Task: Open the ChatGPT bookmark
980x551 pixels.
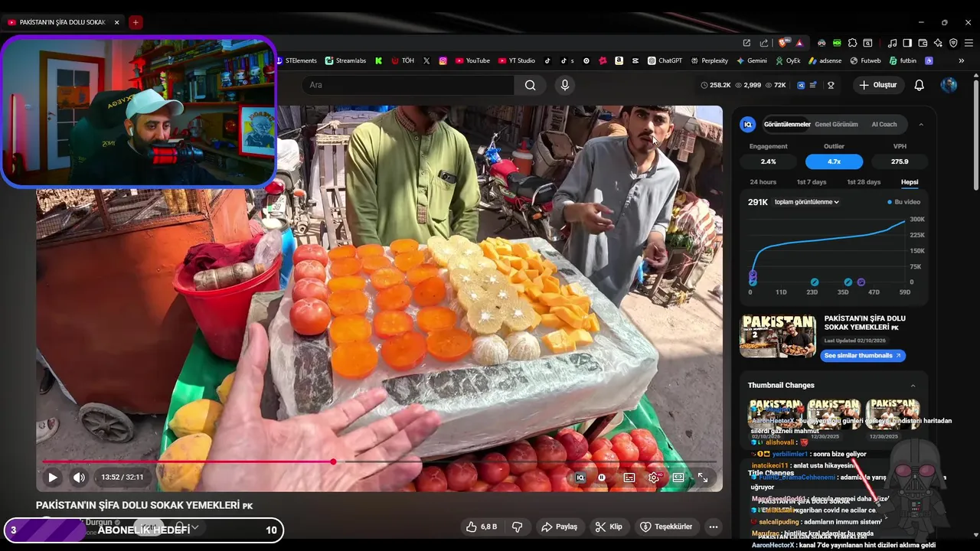Action: click(665, 60)
